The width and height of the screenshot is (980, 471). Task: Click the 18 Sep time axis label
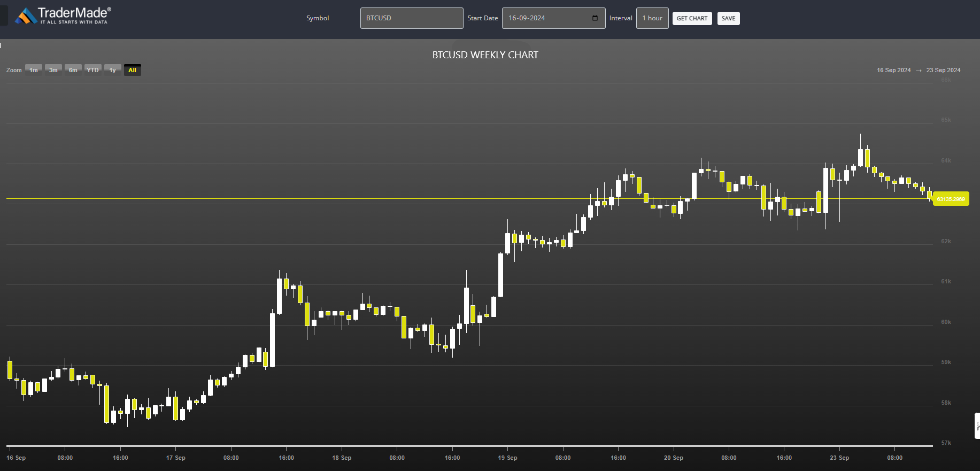point(342,458)
